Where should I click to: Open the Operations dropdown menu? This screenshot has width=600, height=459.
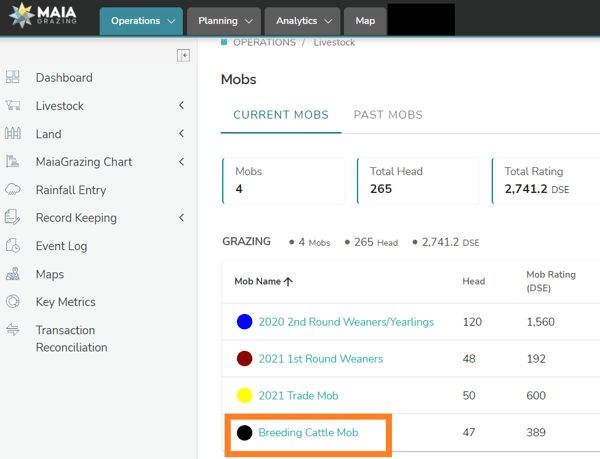(x=141, y=21)
